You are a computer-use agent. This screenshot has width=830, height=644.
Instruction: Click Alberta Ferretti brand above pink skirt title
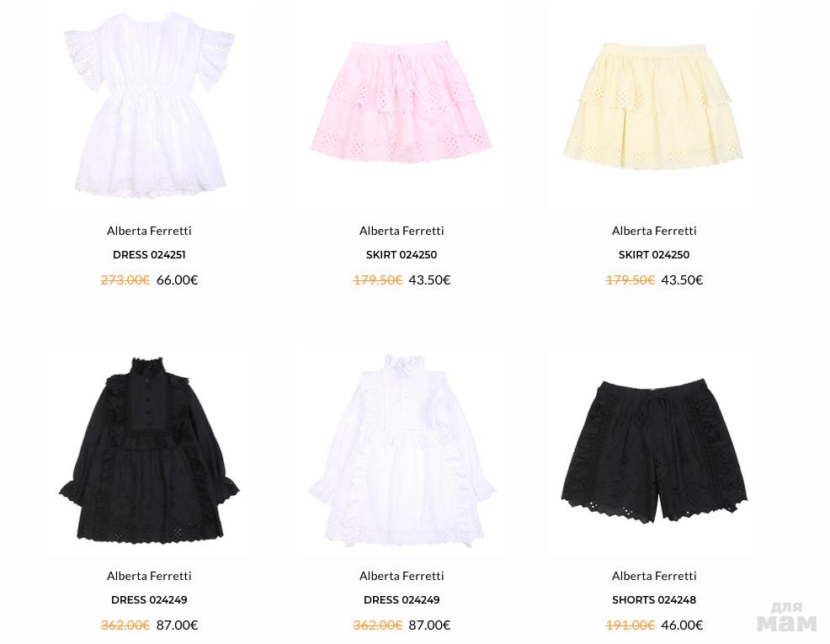click(x=402, y=231)
